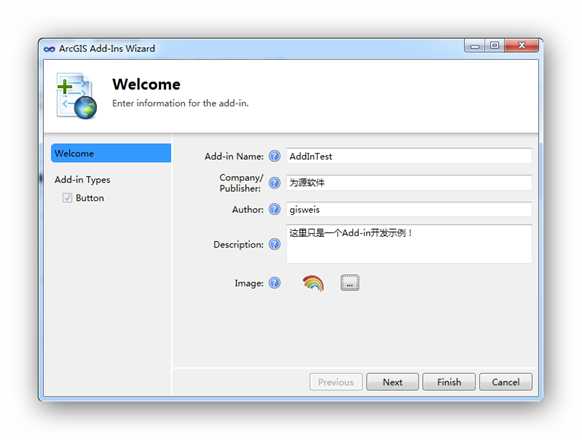The width and height of the screenshot is (582, 440).
Task: Click inside the Description text box
Action: 409,244
